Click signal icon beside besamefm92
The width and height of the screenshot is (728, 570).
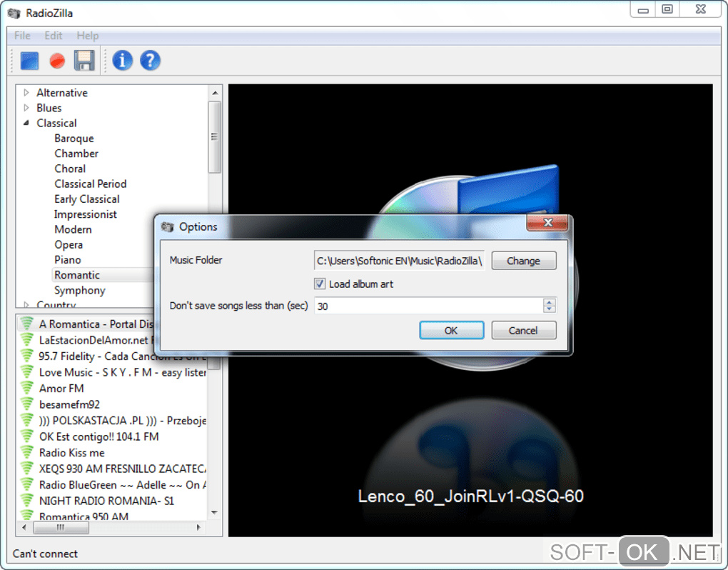pos(27,404)
